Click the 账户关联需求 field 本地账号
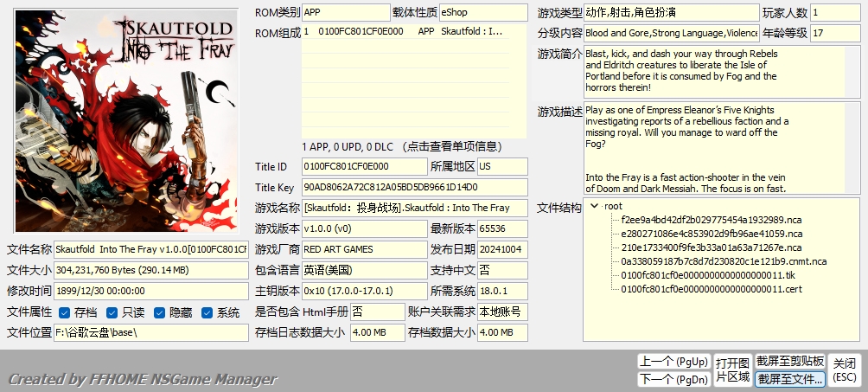868x392 pixels. tap(502, 312)
